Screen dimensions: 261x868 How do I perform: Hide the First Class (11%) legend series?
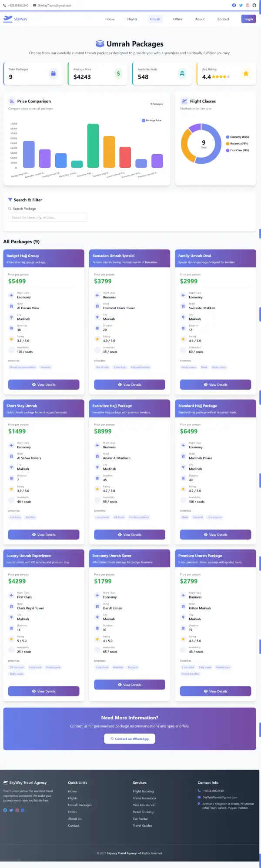pyautogui.click(x=238, y=150)
